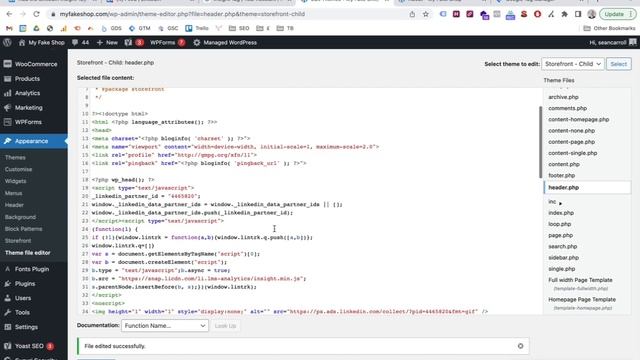Select header.php in Theme Files

point(588,187)
